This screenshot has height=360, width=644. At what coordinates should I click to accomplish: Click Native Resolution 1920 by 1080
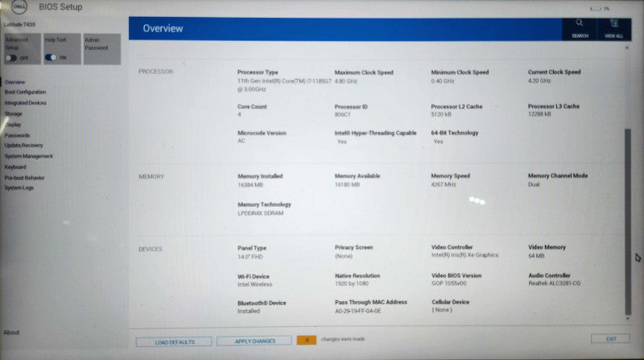(x=352, y=283)
